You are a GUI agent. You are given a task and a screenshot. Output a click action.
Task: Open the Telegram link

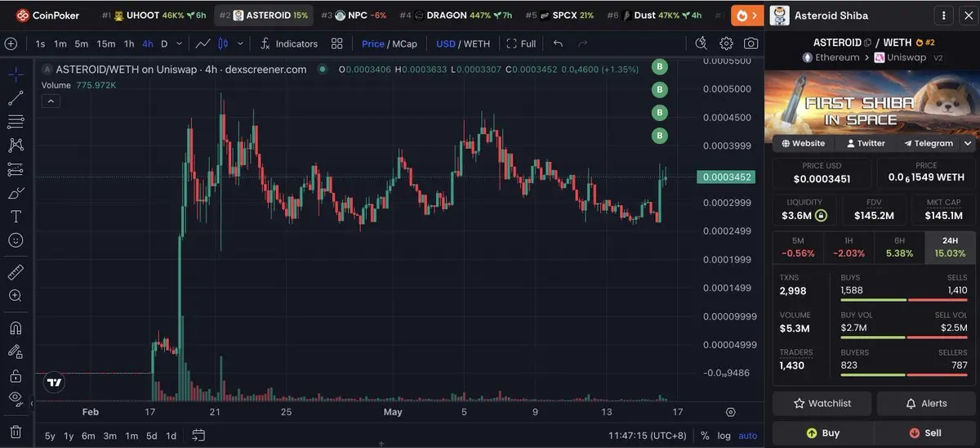tap(928, 143)
